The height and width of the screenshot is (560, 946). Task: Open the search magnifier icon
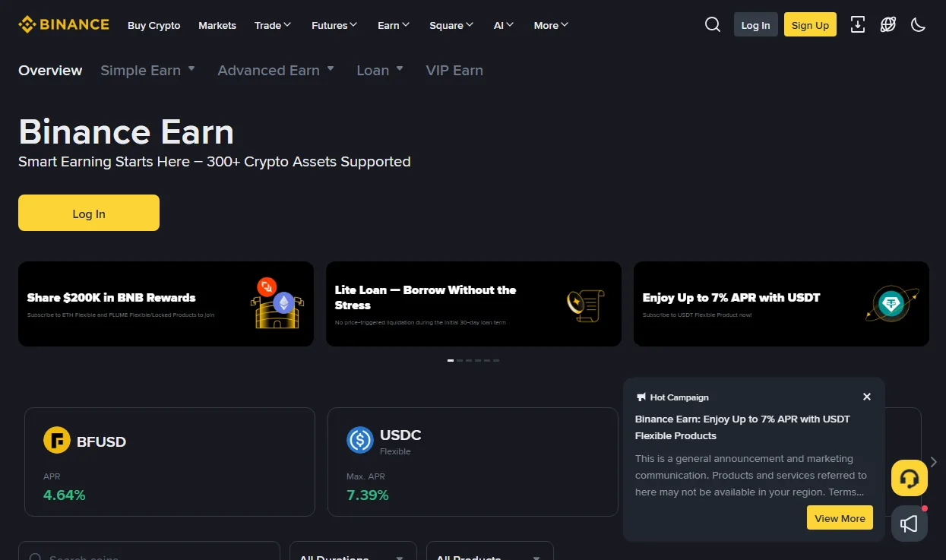click(713, 24)
